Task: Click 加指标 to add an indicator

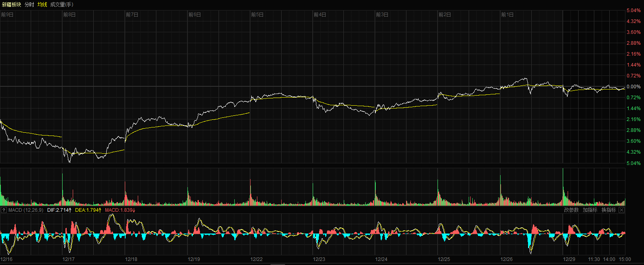Action: pyautogui.click(x=590, y=210)
